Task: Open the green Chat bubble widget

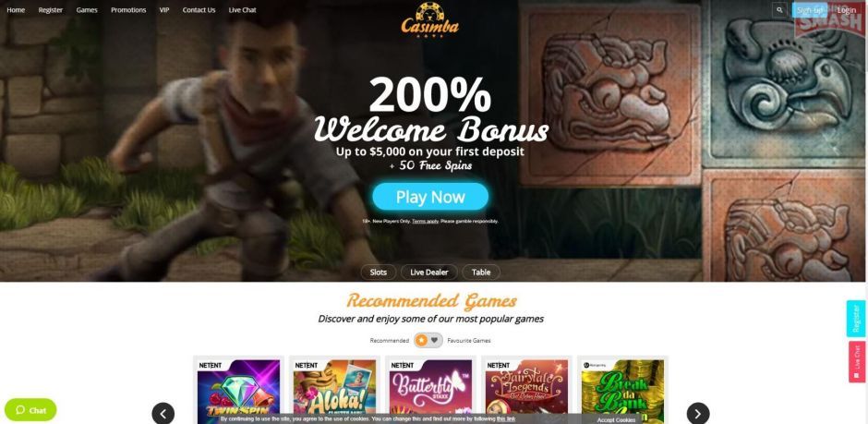Action: click(30, 410)
